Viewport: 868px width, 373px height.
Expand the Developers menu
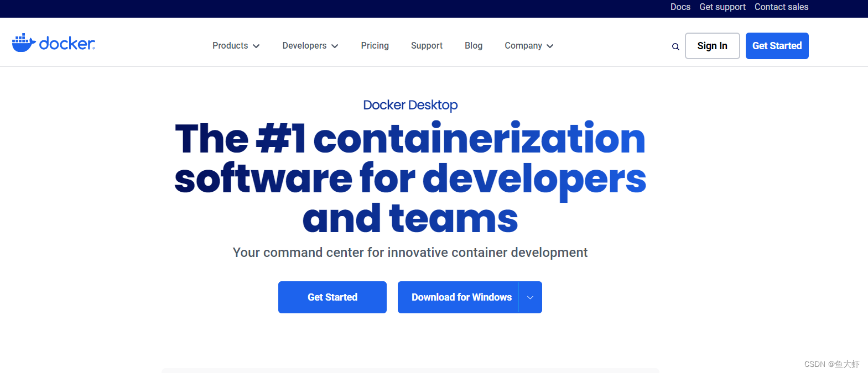click(x=310, y=46)
